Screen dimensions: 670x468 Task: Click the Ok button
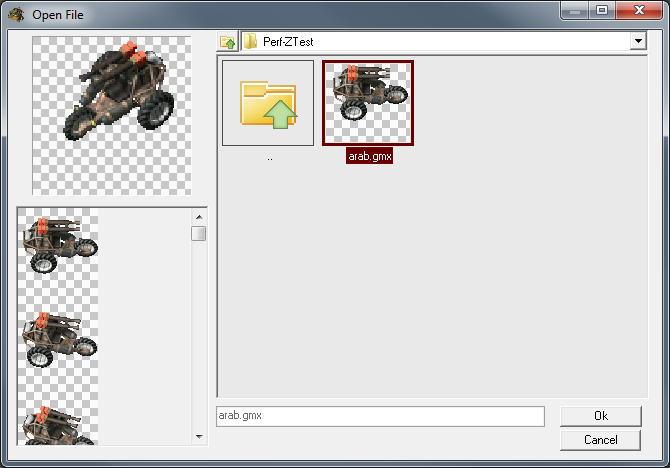click(601, 416)
